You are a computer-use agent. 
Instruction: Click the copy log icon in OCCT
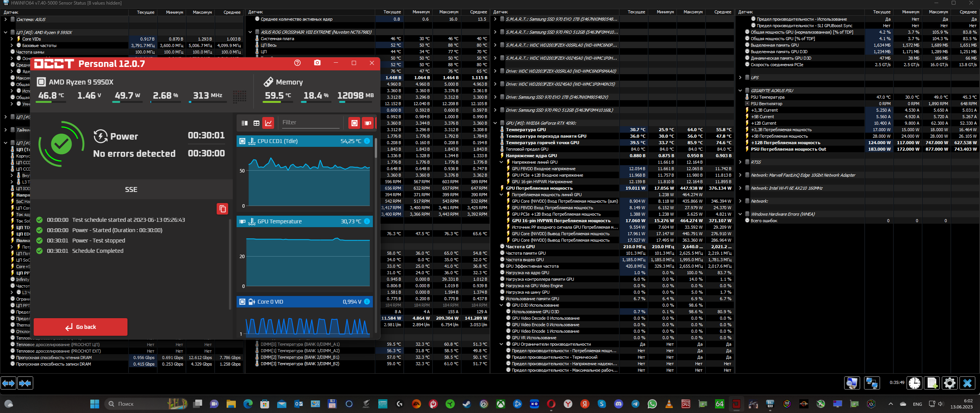[222, 209]
